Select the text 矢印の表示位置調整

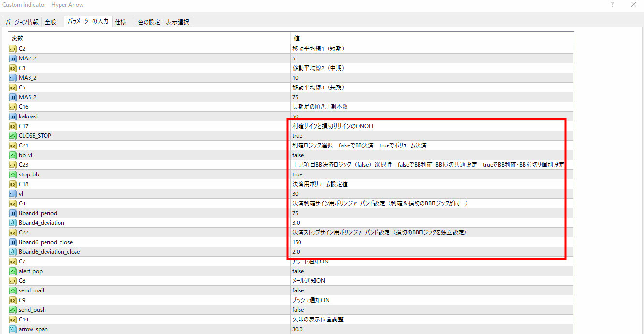(x=318, y=319)
